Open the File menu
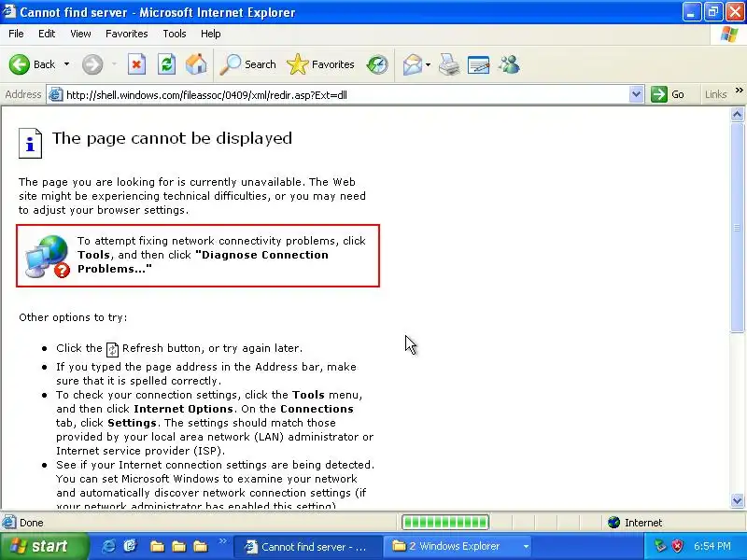747x560 pixels. 16,34
